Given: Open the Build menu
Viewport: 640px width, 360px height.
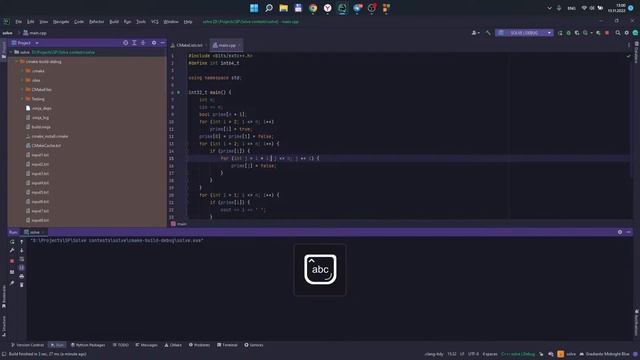Looking at the screenshot, I should point(114,22).
